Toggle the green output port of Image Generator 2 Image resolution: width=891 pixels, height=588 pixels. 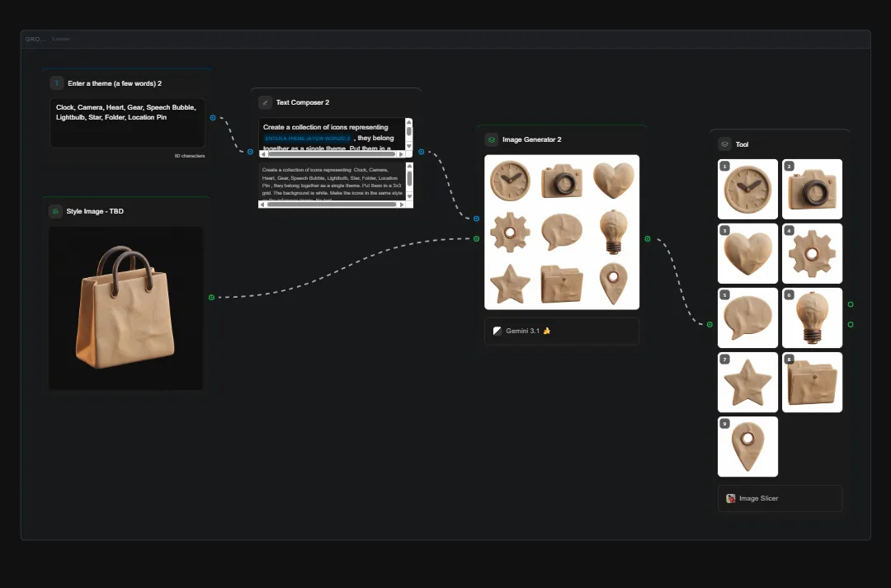tap(649, 238)
